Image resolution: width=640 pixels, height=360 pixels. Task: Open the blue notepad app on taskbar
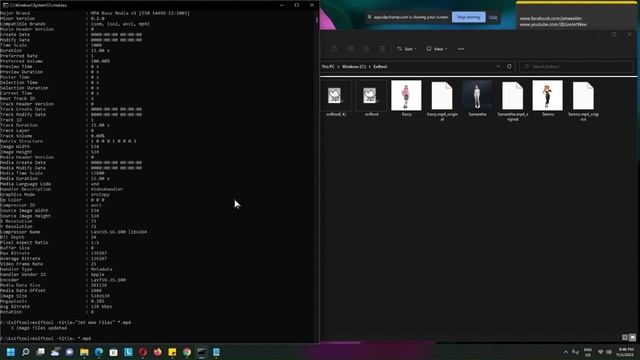point(216,352)
